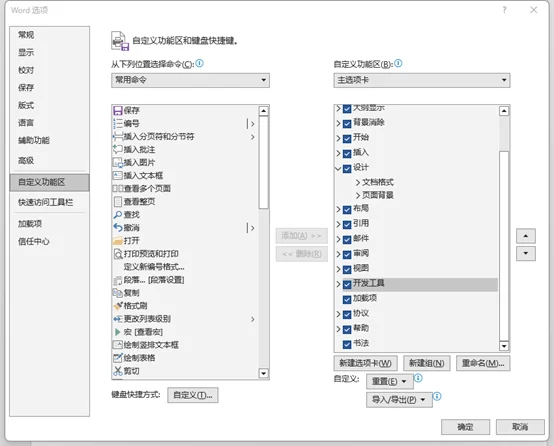Viewport: 554px width, 446px height.
Task: Click the 自定义(T)... keyboard shortcut button
Action: pyautogui.click(x=193, y=395)
